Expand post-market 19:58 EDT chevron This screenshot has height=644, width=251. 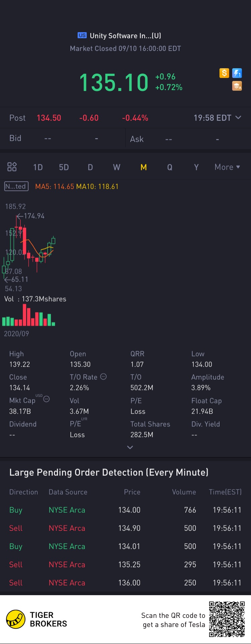pyautogui.click(x=238, y=117)
